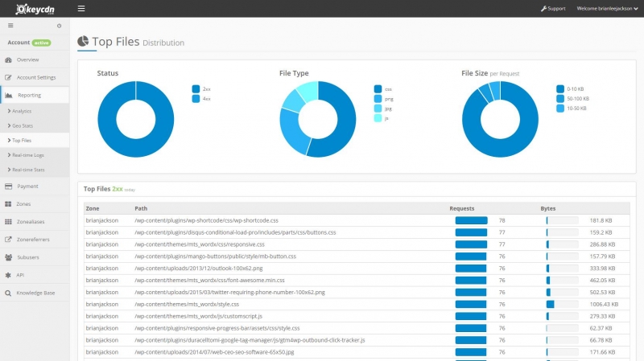Screen dimensions: 644x361
Task: Open Payment section in sidebar
Action: 27,186
